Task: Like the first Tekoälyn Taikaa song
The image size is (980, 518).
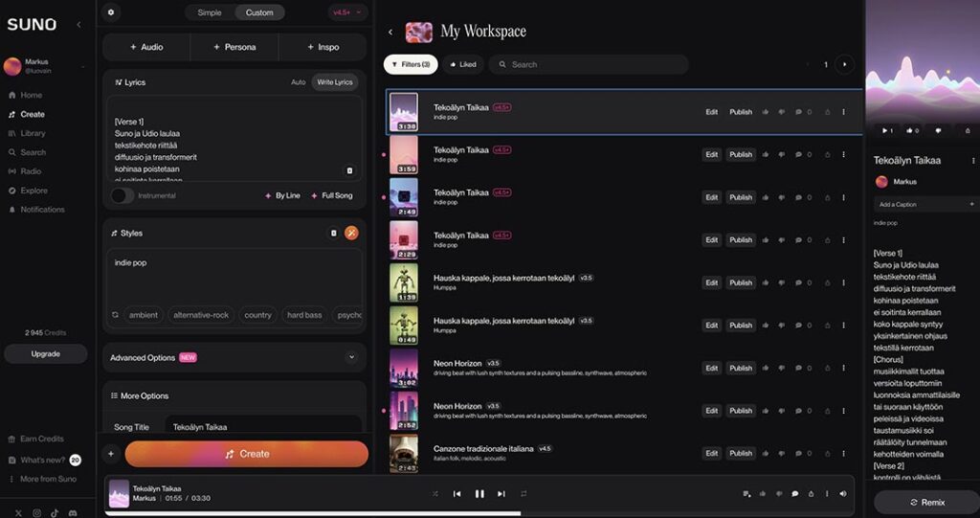Action: [x=766, y=112]
